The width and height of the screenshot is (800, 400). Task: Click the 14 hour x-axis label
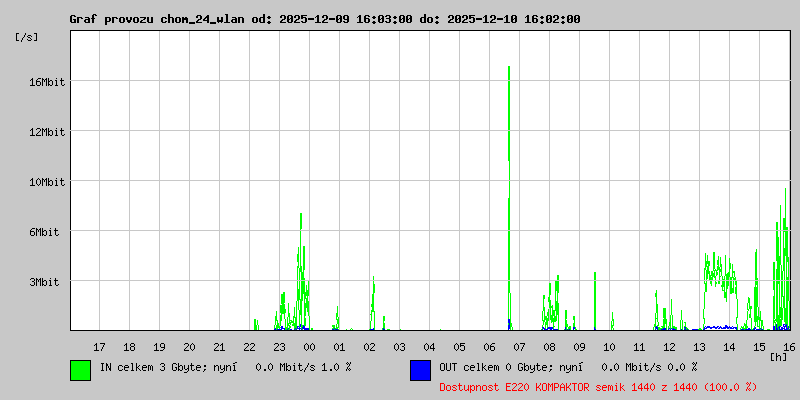(x=730, y=347)
